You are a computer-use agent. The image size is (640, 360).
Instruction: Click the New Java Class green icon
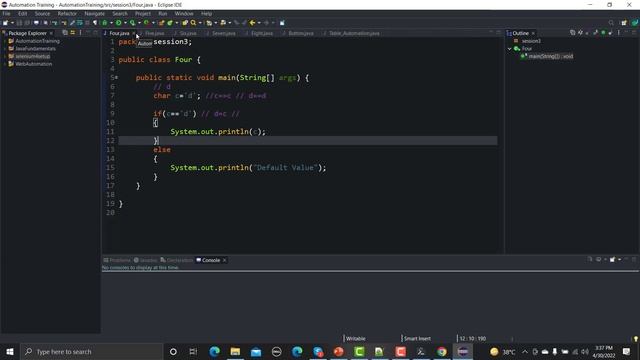pos(170,23)
